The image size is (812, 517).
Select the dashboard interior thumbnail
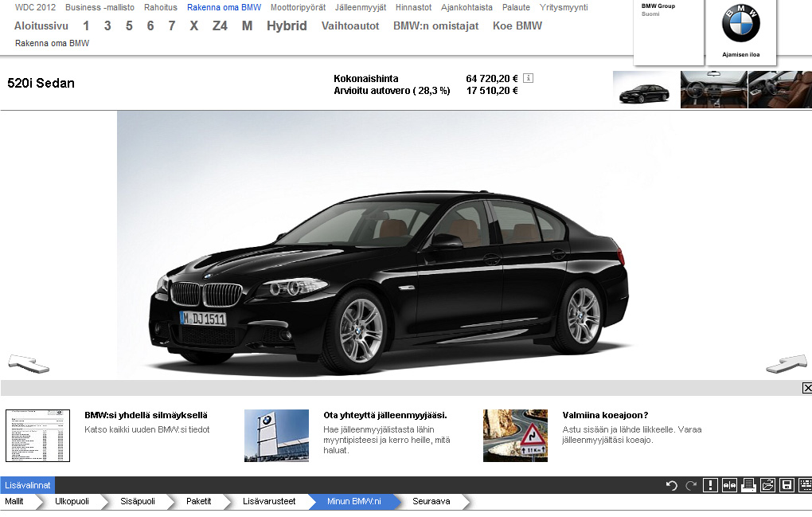coord(713,89)
